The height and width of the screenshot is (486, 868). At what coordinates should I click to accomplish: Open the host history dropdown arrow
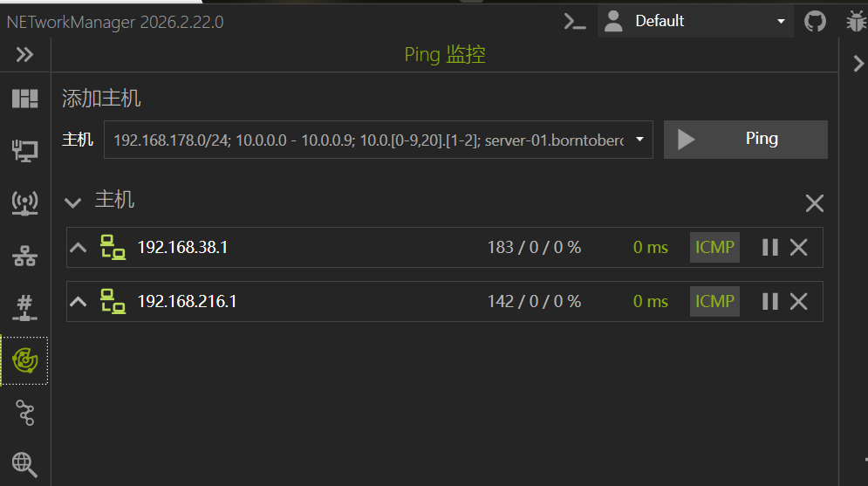640,140
